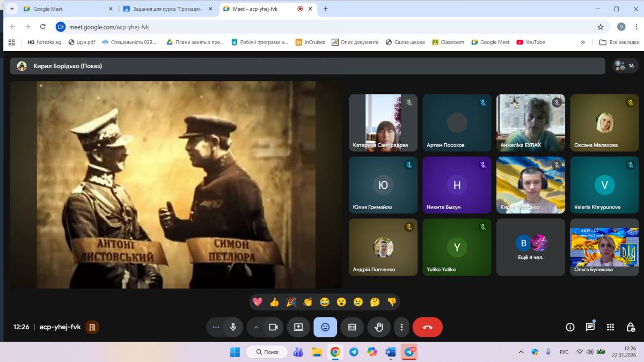This screenshot has width=644, height=362.
Task: Open chat with everyone panel
Action: (x=590, y=327)
